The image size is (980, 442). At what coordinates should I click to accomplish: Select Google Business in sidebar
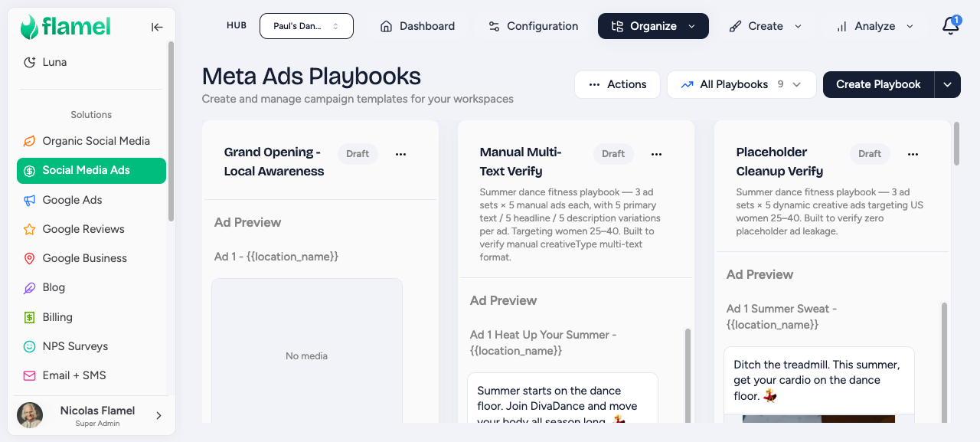coord(91,258)
